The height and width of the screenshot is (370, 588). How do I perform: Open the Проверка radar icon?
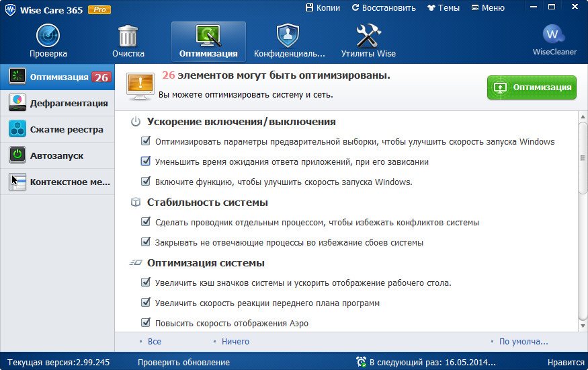click(x=48, y=36)
